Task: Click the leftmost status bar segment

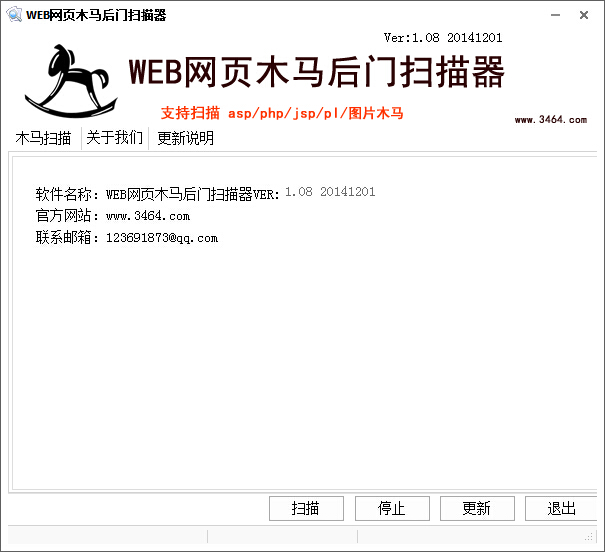Action: click(105, 536)
